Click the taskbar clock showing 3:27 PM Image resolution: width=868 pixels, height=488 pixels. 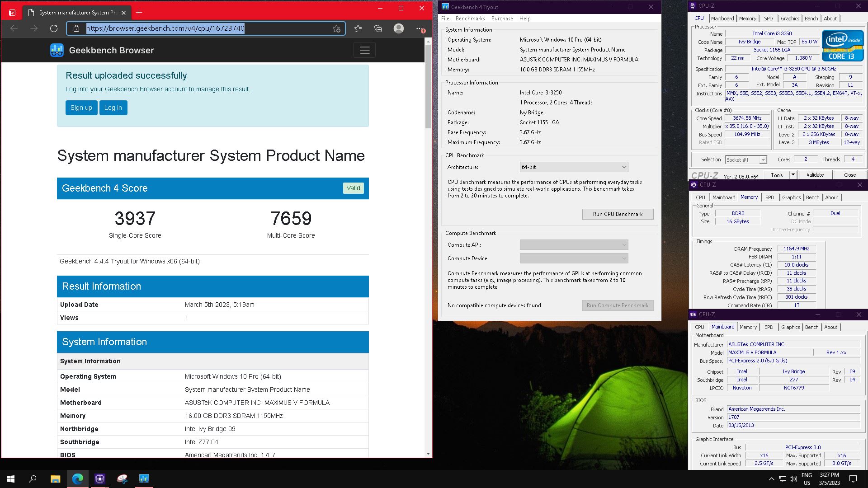pyautogui.click(x=829, y=479)
